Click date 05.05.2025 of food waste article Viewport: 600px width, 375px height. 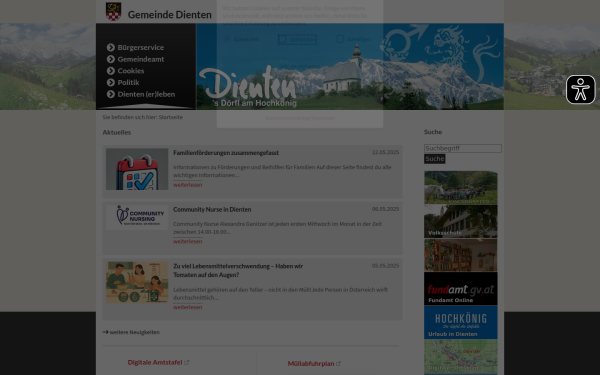click(385, 266)
